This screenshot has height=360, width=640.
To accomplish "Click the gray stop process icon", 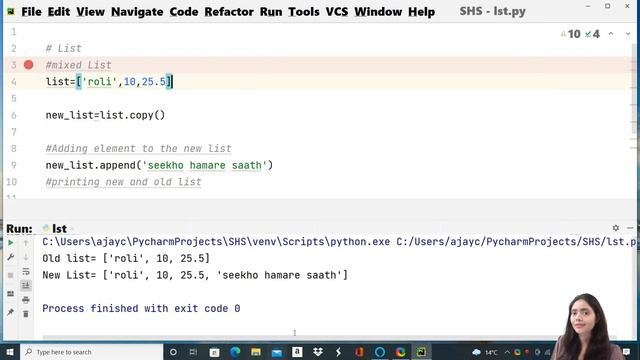I will pos(11,275).
